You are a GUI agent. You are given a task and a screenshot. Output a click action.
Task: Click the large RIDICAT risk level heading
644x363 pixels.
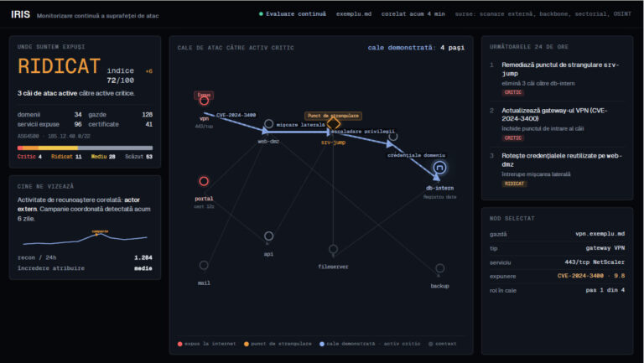click(60, 66)
